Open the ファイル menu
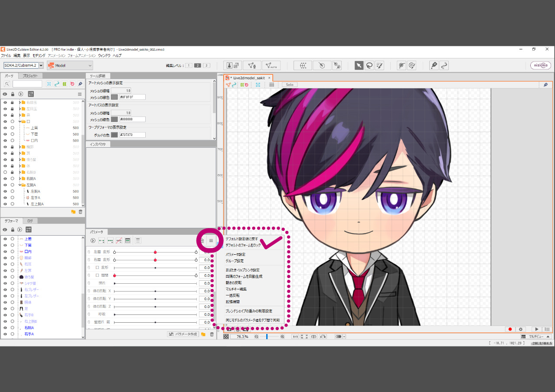This screenshot has width=555, height=392. 6,55
